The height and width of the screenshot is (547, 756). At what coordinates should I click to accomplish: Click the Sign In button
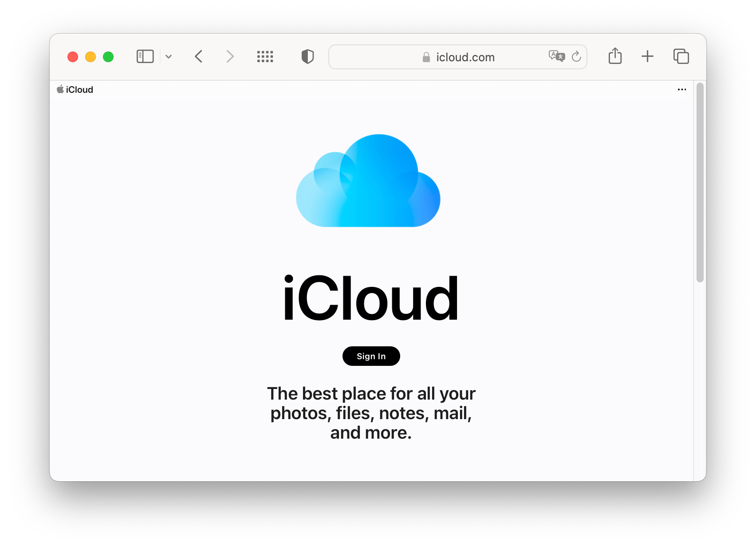tap(371, 356)
